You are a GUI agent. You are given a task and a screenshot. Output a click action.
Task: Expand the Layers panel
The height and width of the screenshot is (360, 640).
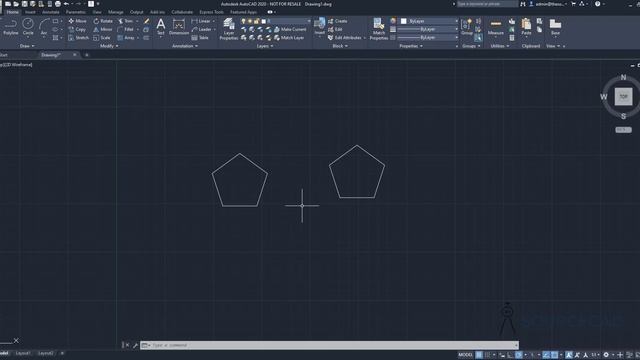[x=265, y=46]
